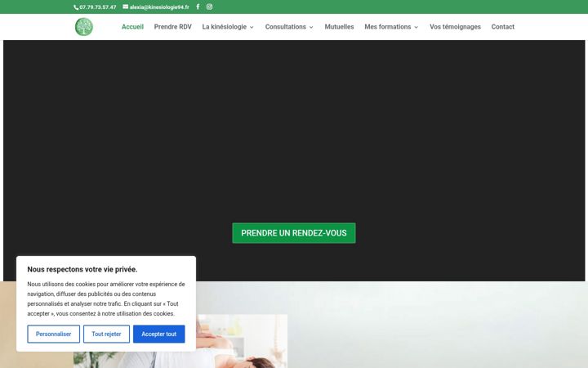Go to the Contact page

point(503,27)
